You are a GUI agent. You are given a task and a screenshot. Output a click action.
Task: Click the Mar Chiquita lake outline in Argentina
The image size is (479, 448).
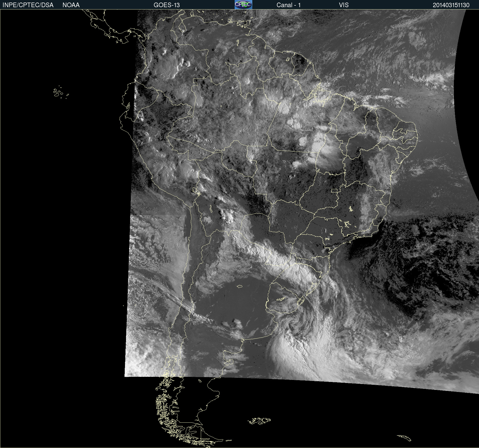pyautogui.click(x=239, y=286)
